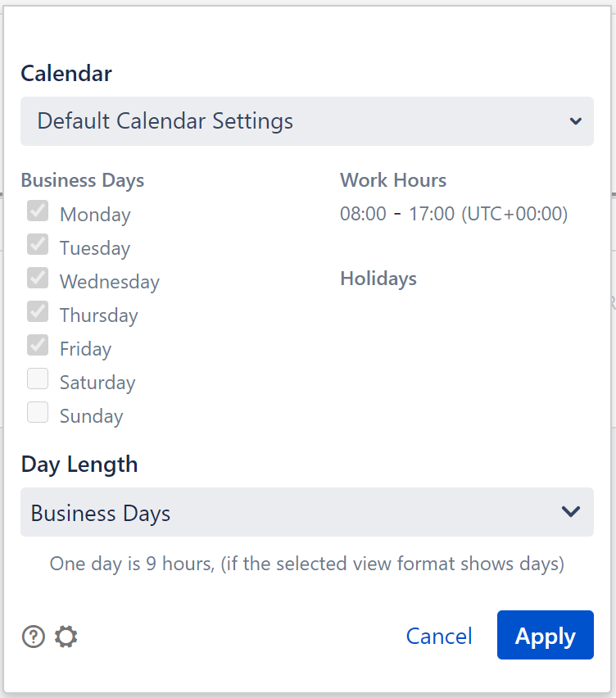Image resolution: width=616 pixels, height=698 pixels.
Task: Toggle the Thursday checkbox
Action: tap(38, 312)
